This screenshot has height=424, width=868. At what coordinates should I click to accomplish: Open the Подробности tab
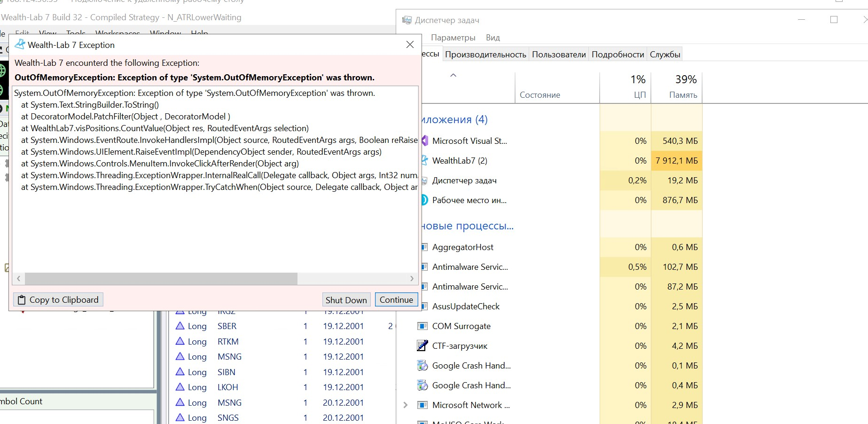(618, 55)
